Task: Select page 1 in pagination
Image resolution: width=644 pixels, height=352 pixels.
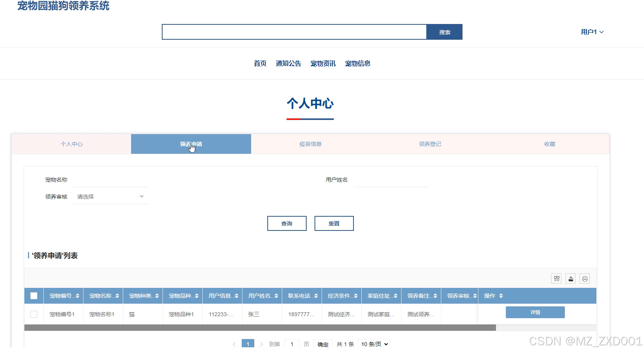Action: tap(248, 344)
